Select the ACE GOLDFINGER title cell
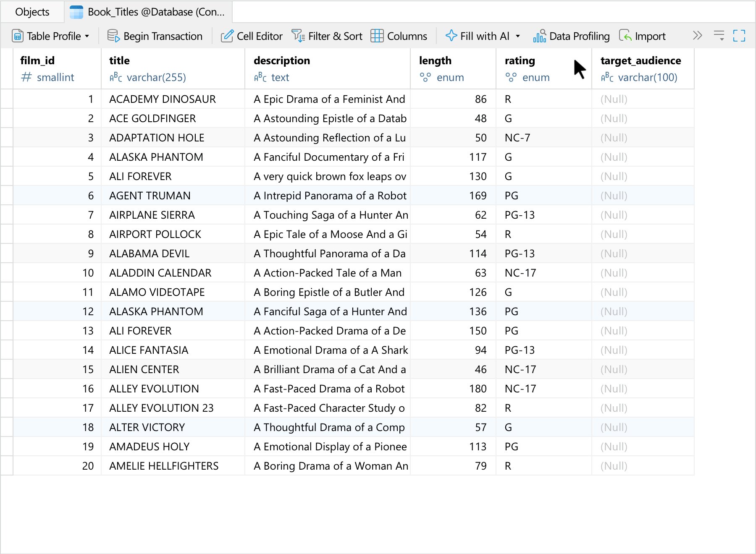 (173, 118)
